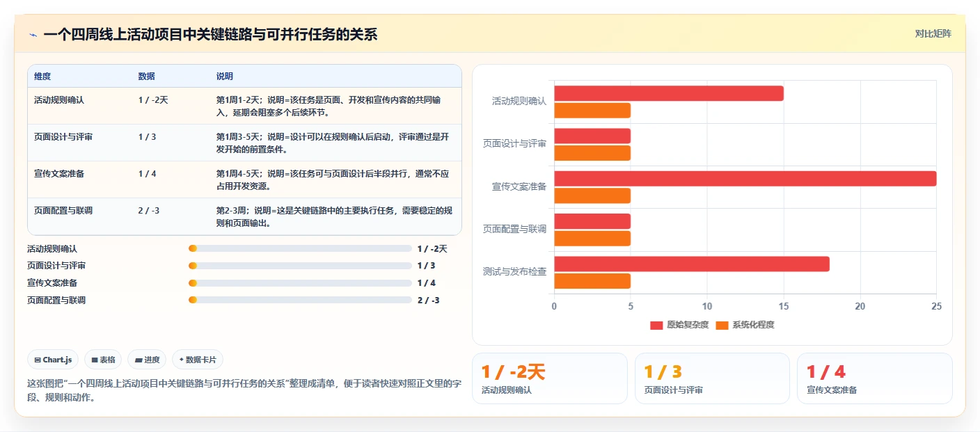This screenshot has height=432, width=980.
Task: Click the x-axis tick label 25
Action: (936, 306)
